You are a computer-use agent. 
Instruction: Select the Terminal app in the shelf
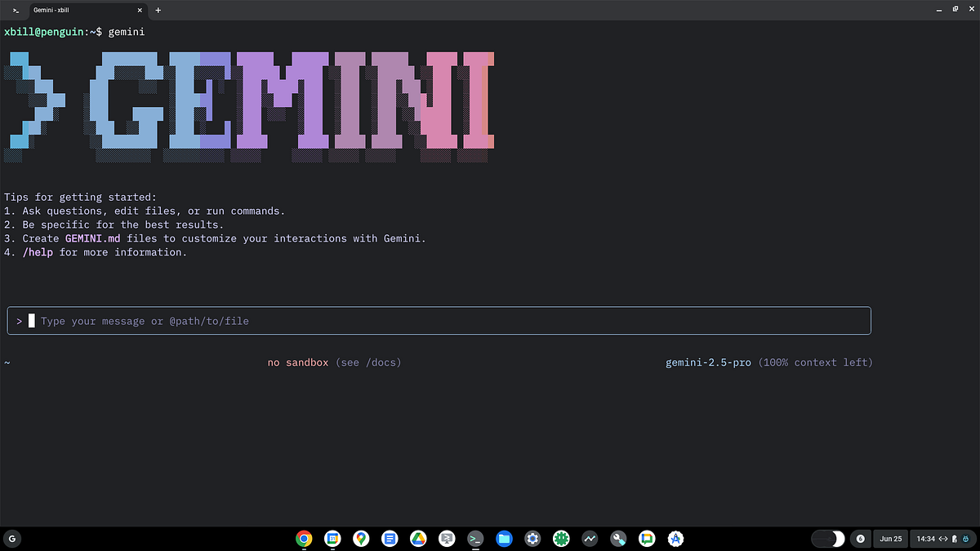(475, 539)
